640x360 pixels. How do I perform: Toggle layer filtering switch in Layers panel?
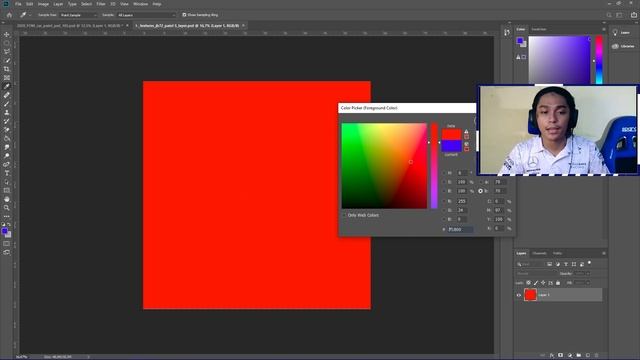(x=589, y=263)
